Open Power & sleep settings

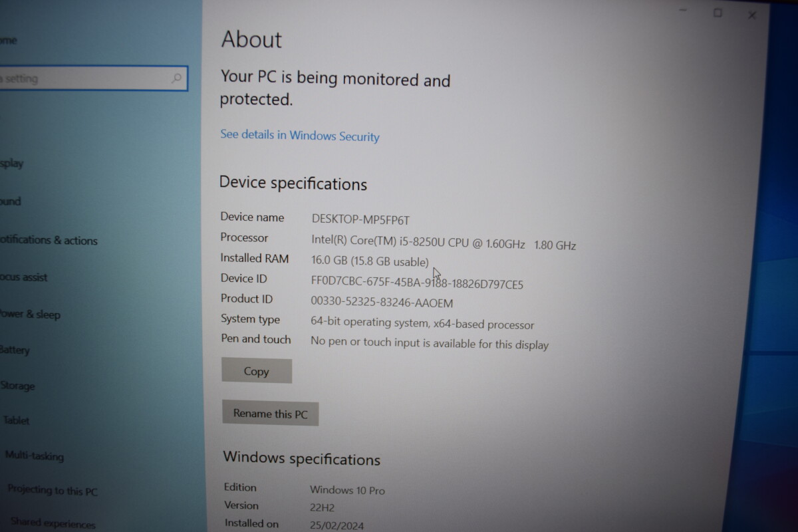pos(30,314)
